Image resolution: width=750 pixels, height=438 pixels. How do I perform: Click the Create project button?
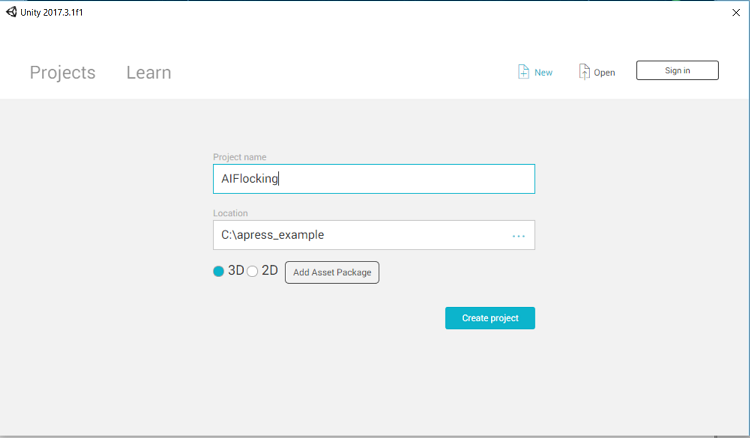point(490,318)
